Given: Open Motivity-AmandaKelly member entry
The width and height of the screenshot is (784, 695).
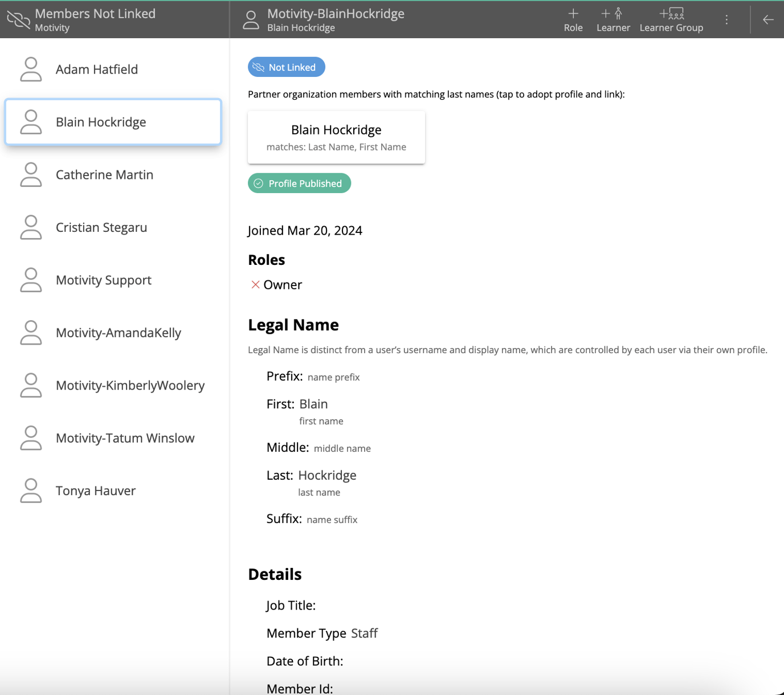Looking at the screenshot, I should 118,333.
